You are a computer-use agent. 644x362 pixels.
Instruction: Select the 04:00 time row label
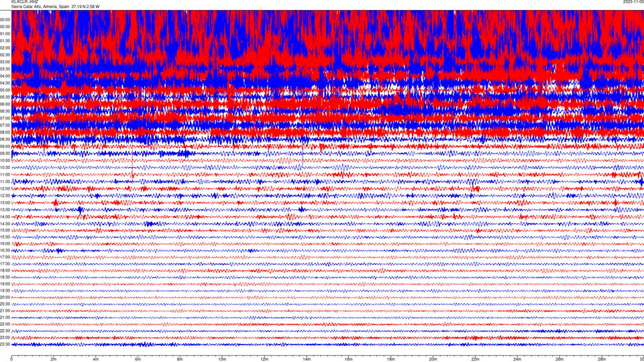(x=5, y=76)
